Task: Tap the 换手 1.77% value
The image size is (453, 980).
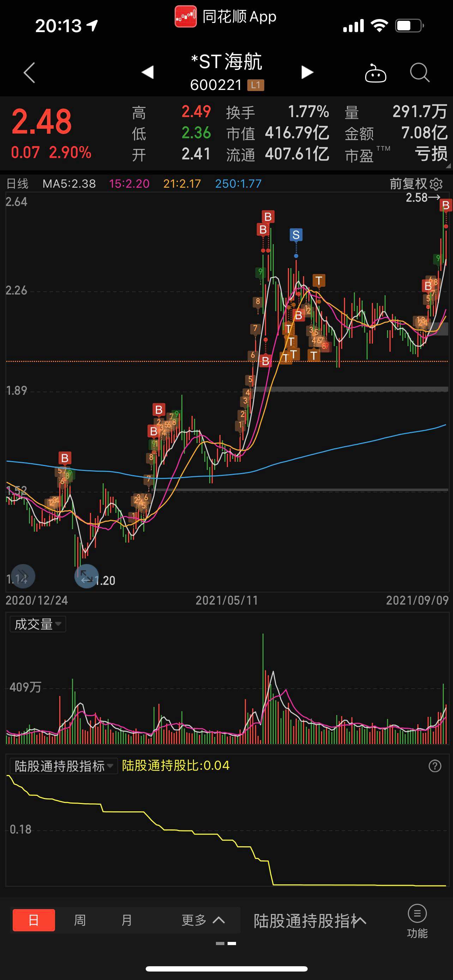Action: [308, 112]
